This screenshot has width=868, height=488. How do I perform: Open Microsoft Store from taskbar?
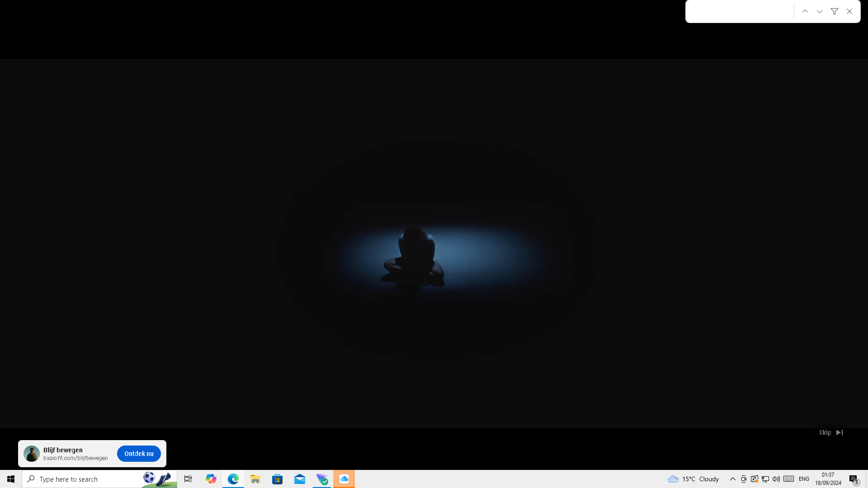click(277, 479)
